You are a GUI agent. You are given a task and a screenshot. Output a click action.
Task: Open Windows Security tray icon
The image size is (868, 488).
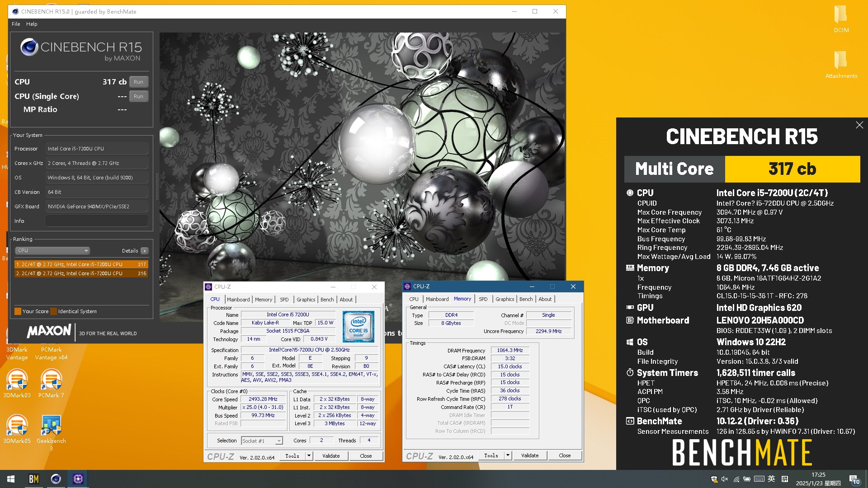click(x=714, y=479)
